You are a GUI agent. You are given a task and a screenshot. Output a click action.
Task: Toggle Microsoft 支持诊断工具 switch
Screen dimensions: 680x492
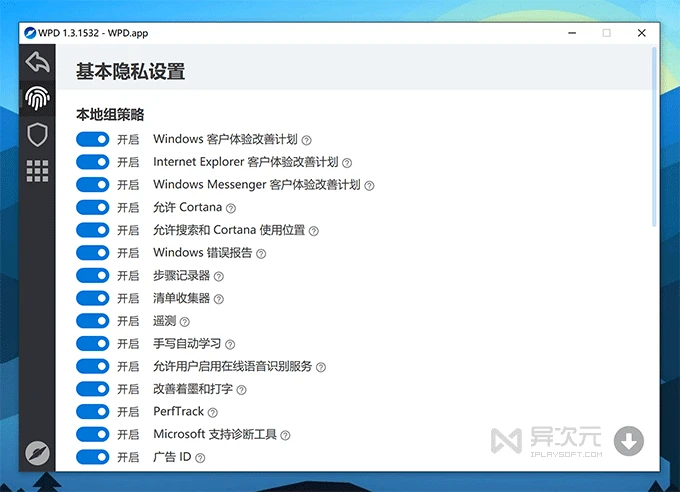click(x=92, y=434)
